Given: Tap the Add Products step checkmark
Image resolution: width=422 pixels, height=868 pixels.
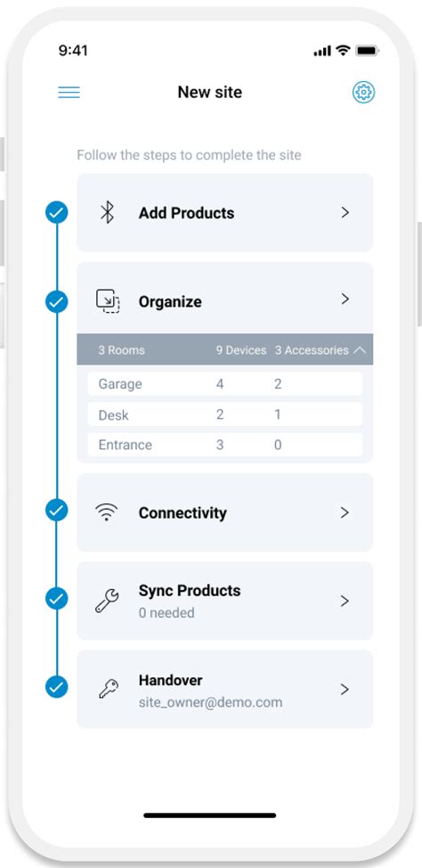Looking at the screenshot, I should pyautogui.click(x=56, y=213).
